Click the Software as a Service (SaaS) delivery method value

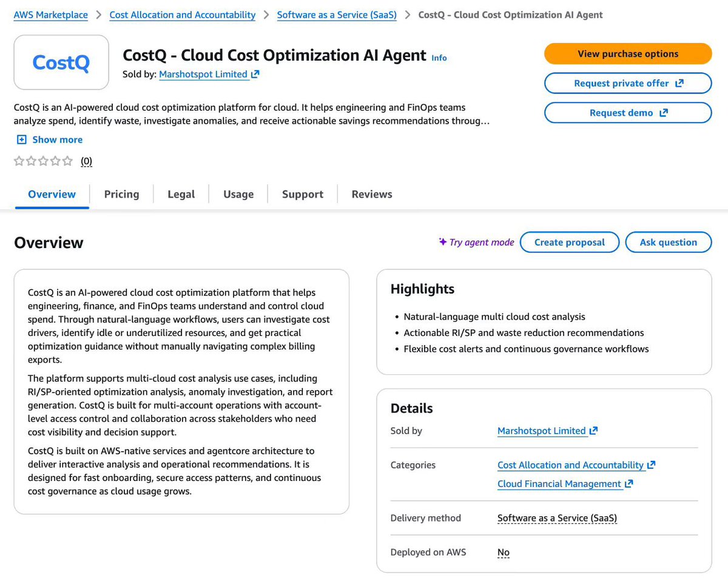[x=557, y=518]
